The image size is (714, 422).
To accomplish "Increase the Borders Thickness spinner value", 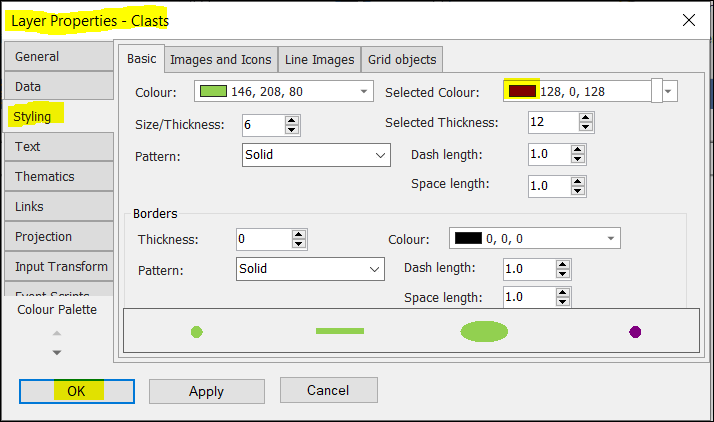I will point(298,234).
